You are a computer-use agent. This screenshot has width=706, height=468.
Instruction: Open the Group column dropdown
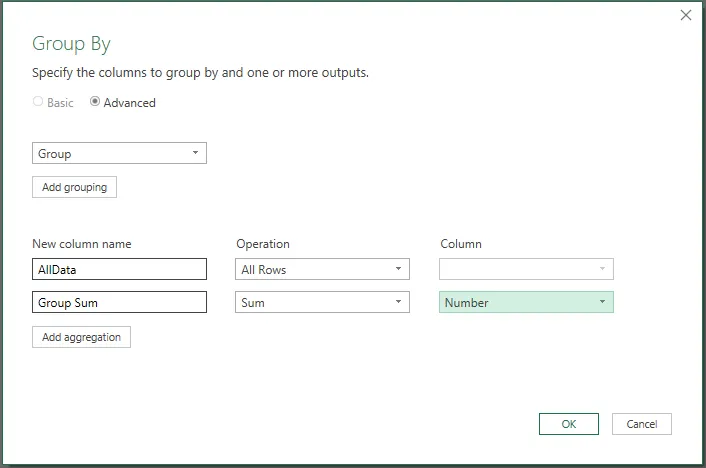click(119, 153)
